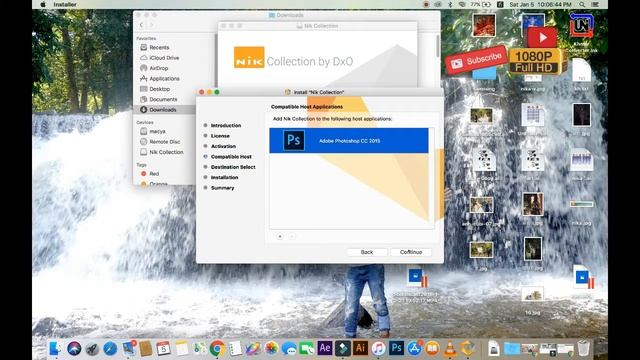Choose the Red tag in Finder sidebar
640x360 pixels.
click(154, 173)
